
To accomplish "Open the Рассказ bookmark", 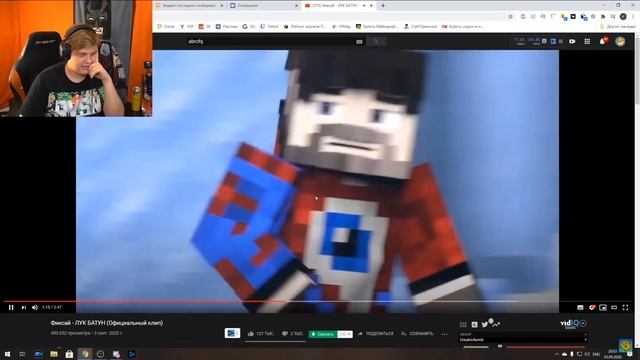I will coord(227,27).
